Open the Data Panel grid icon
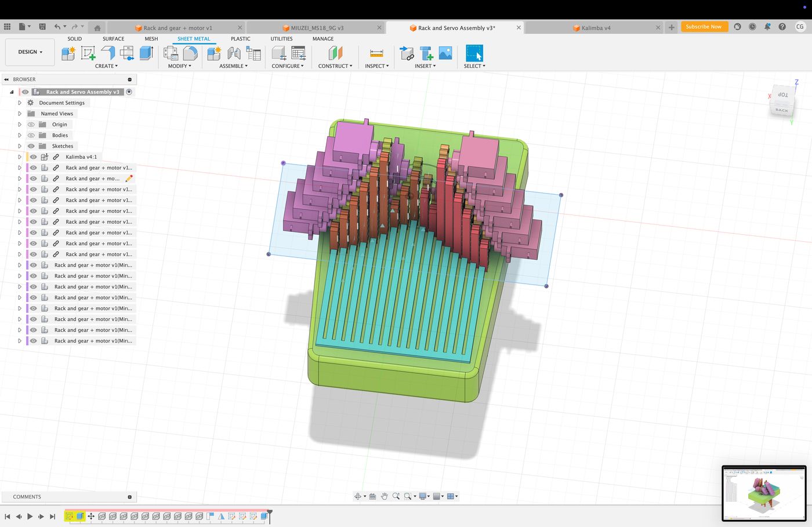Screen dimensions: 812x527 pyautogui.click(x=7, y=27)
